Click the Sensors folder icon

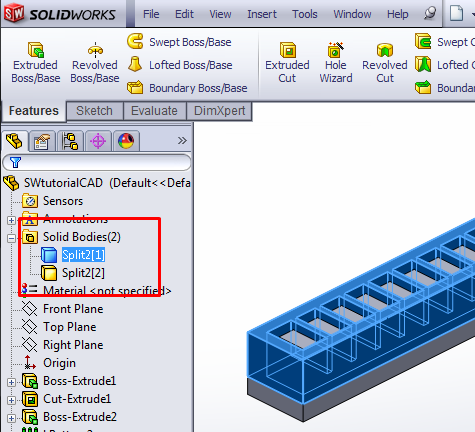point(30,201)
